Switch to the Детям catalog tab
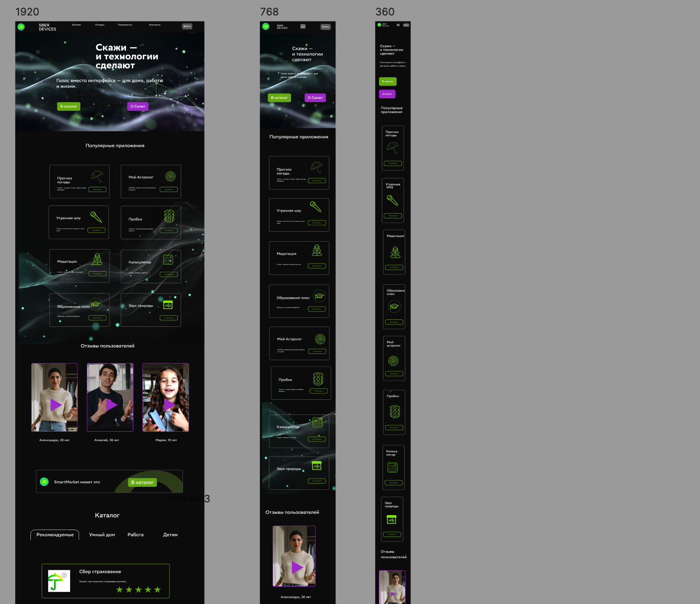 (170, 535)
